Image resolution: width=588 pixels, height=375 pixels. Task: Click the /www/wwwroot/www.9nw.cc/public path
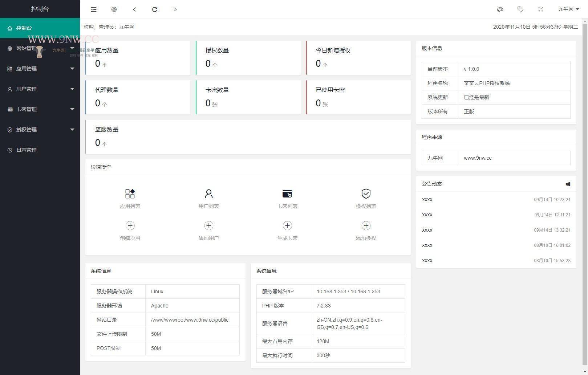(x=190, y=320)
